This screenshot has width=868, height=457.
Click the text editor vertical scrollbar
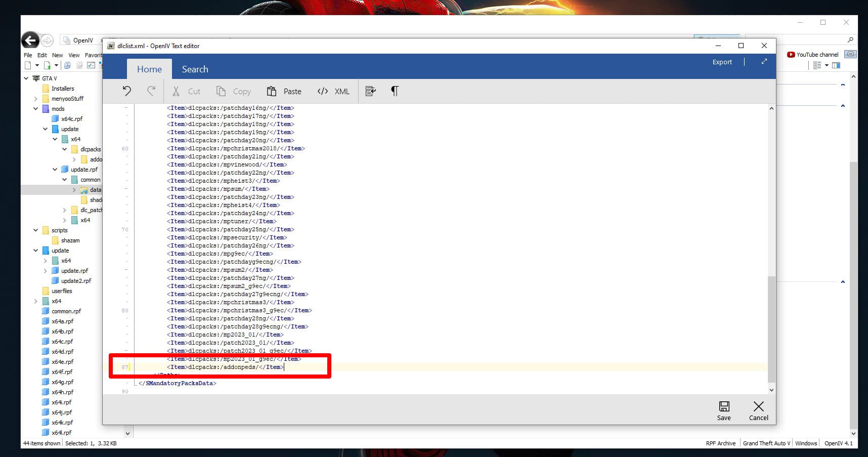[771, 329]
